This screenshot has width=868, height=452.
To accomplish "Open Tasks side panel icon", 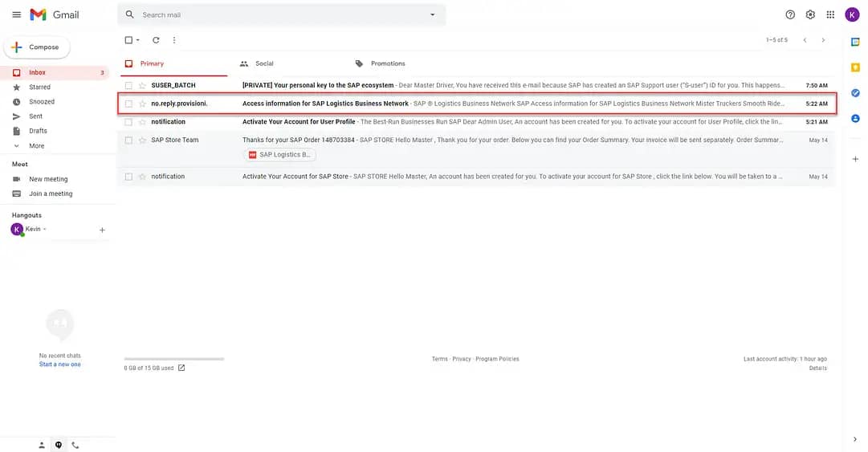I will pos(855,93).
